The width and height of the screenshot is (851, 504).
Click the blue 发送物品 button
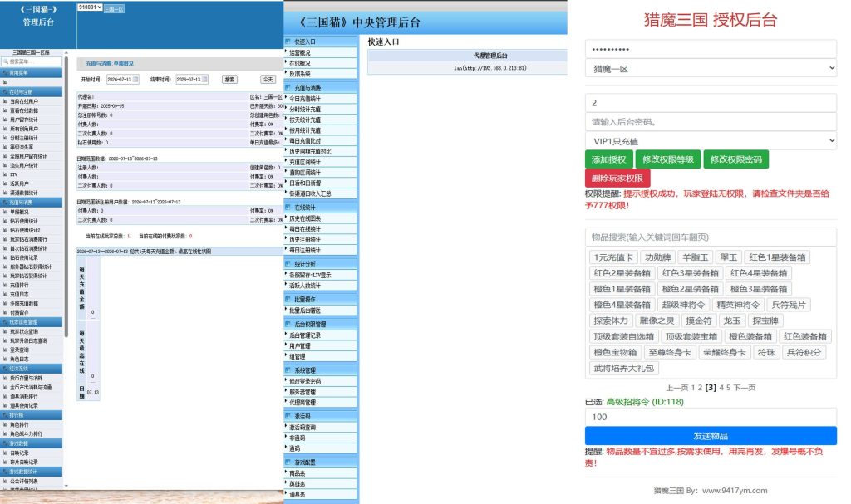711,436
